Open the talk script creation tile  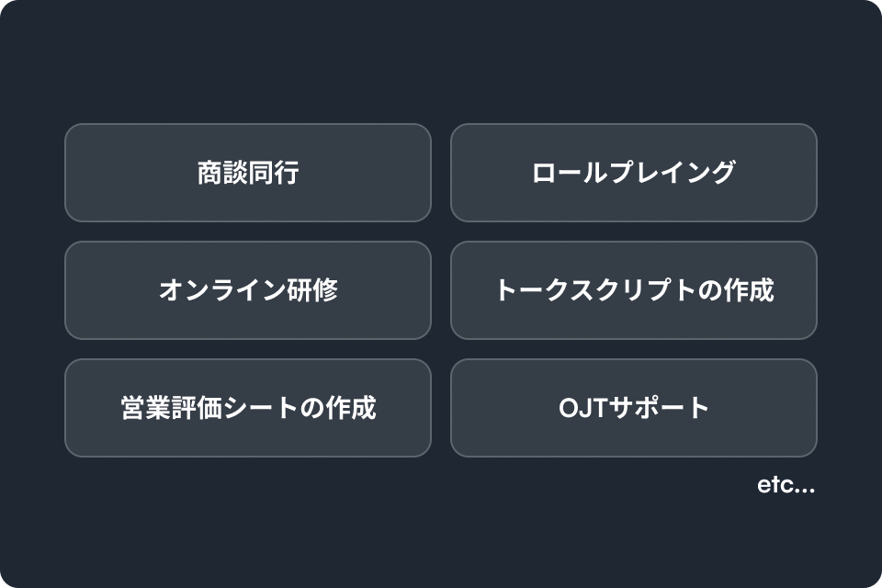click(634, 290)
